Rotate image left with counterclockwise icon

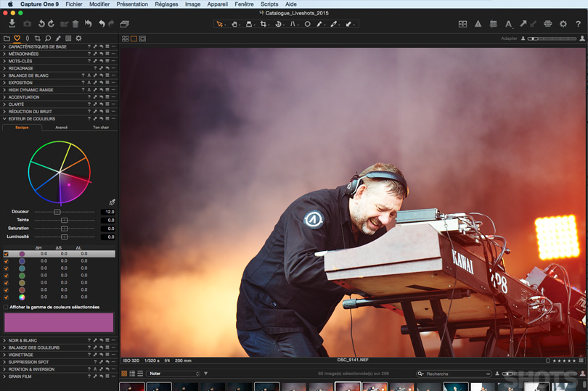pyautogui.click(x=41, y=24)
